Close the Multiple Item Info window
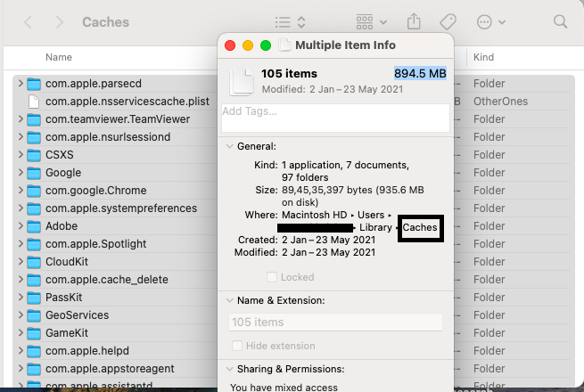Viewport: 584px width, 392px height. [x=230, y=45]
